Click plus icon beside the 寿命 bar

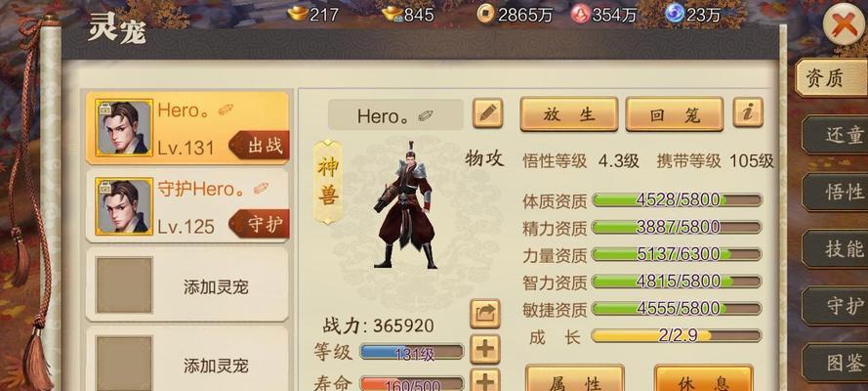(x=485, y=380)
